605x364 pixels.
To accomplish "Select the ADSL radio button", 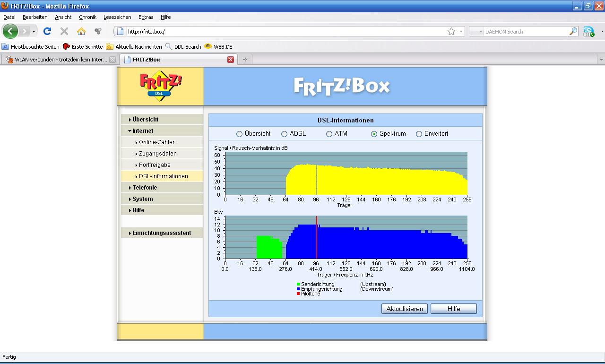I will (284, 134).
